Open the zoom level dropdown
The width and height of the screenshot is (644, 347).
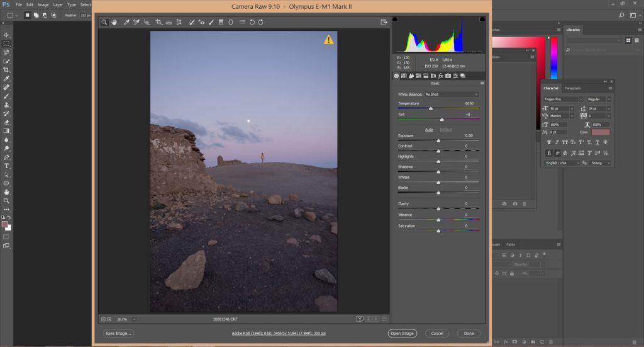click(x=134, y=319)
